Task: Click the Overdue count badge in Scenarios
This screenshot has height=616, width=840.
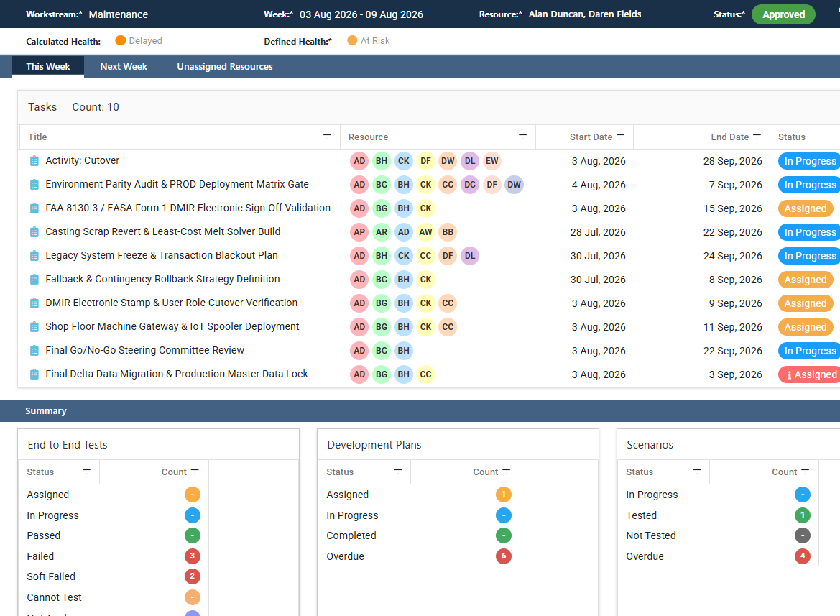Action: (x=803, y=556)
